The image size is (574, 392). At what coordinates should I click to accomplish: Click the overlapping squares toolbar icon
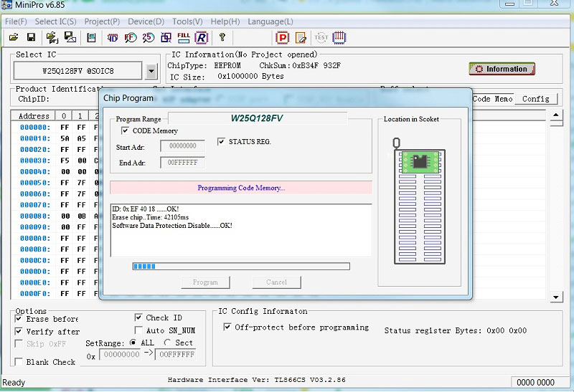[x=166, y=38]
